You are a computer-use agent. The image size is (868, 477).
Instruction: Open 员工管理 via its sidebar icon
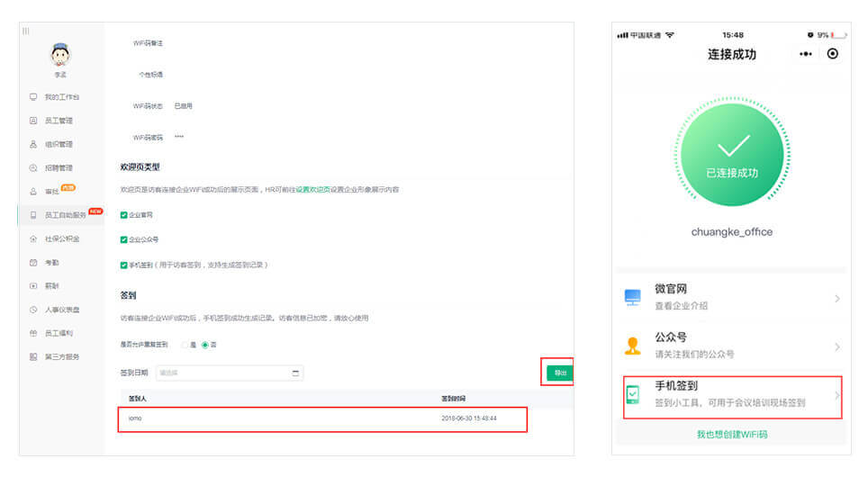coord(33,120)
